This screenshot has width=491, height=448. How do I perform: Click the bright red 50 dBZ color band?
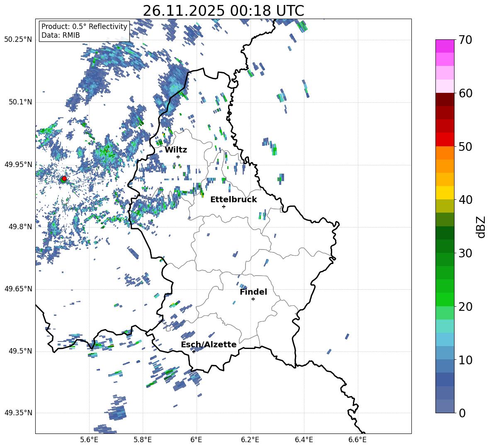click(x=445, y=140)
